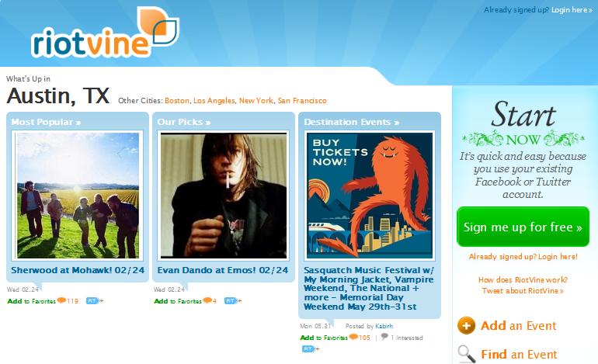Click the orange plus Add an Event icon
This screenshot has height=364, width=598.
pos(466,326)
